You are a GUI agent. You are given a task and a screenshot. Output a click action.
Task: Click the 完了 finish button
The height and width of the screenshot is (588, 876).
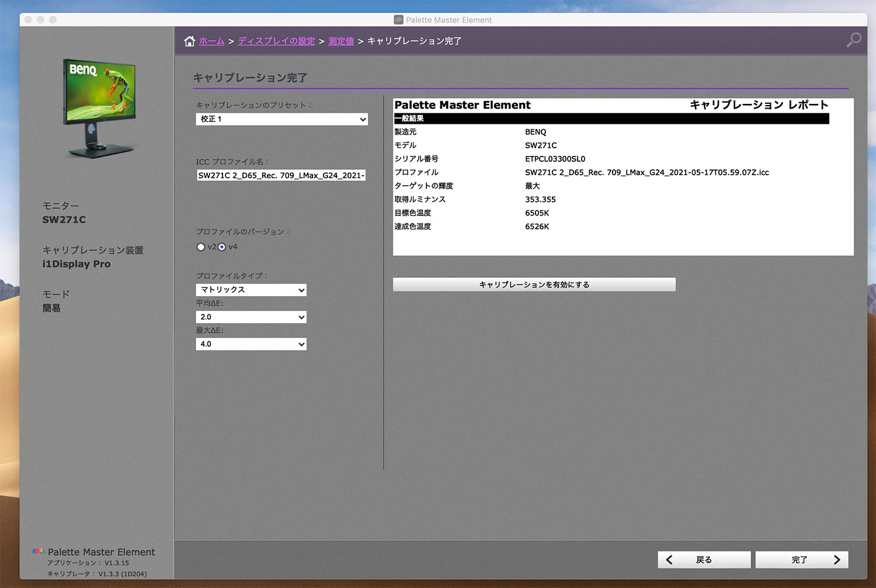(801, 560)
